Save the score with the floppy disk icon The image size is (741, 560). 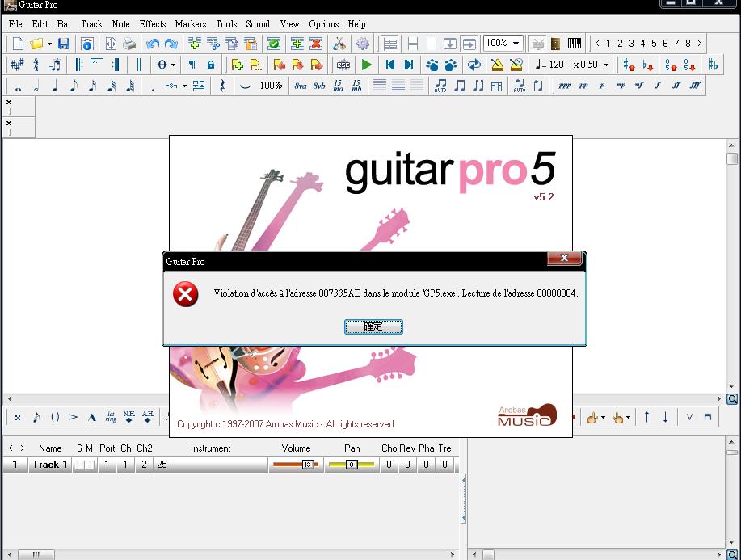point(64,44)
